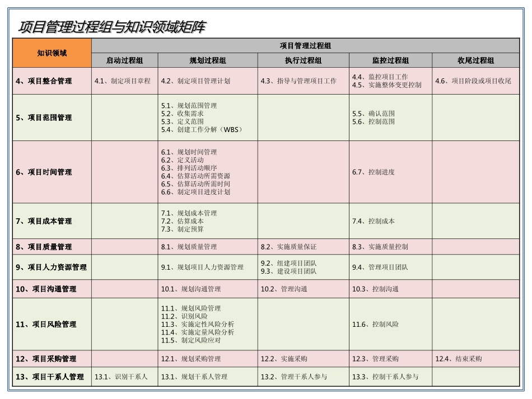
Task: Click the 8.2、实施质量保证 cell
Action: [288, 246]
